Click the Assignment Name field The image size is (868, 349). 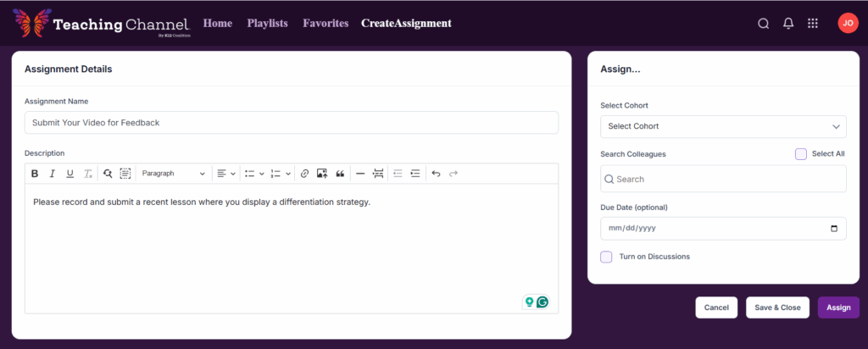292,123
